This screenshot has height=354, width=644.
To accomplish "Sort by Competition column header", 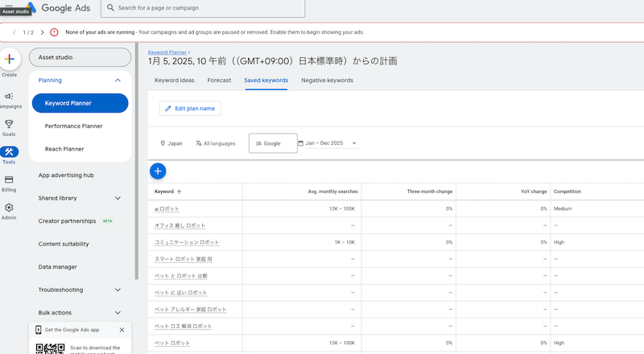I will (x=568, y=191).
